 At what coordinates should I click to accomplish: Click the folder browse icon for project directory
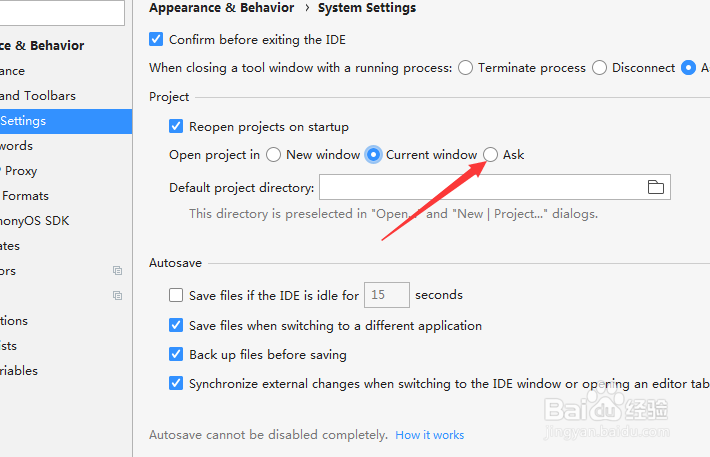pyautogui.click(x=656, y=187)
